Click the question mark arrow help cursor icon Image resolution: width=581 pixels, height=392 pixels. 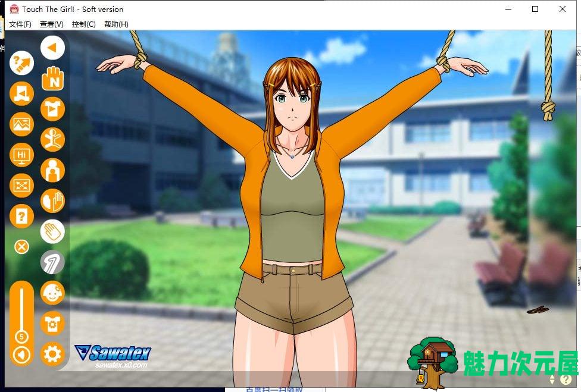[x=21, y=63]
